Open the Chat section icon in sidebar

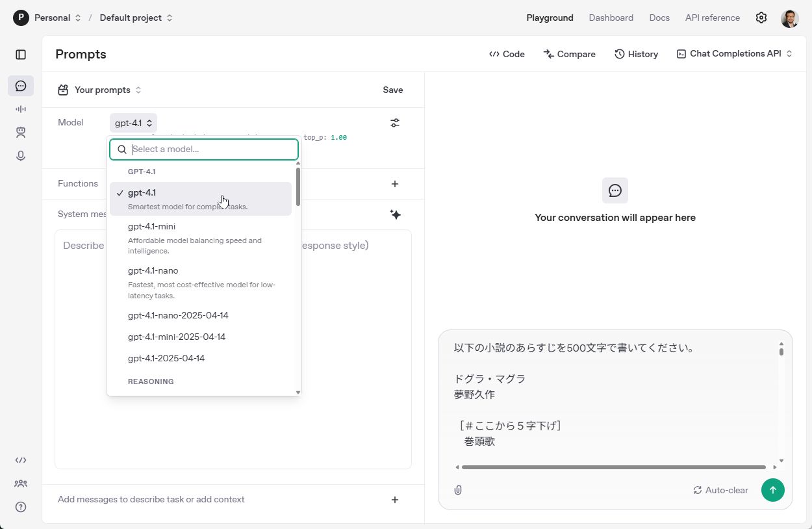tap(21, 86)
